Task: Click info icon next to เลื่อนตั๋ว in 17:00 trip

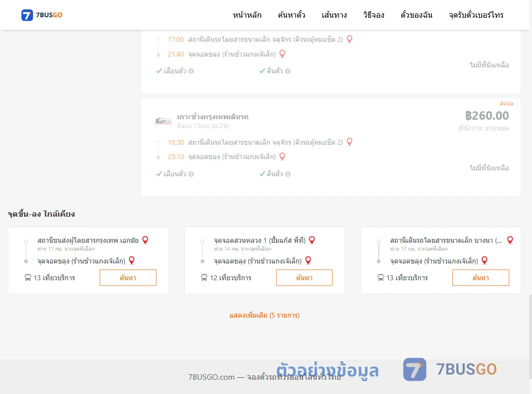Action: [191, 71]
